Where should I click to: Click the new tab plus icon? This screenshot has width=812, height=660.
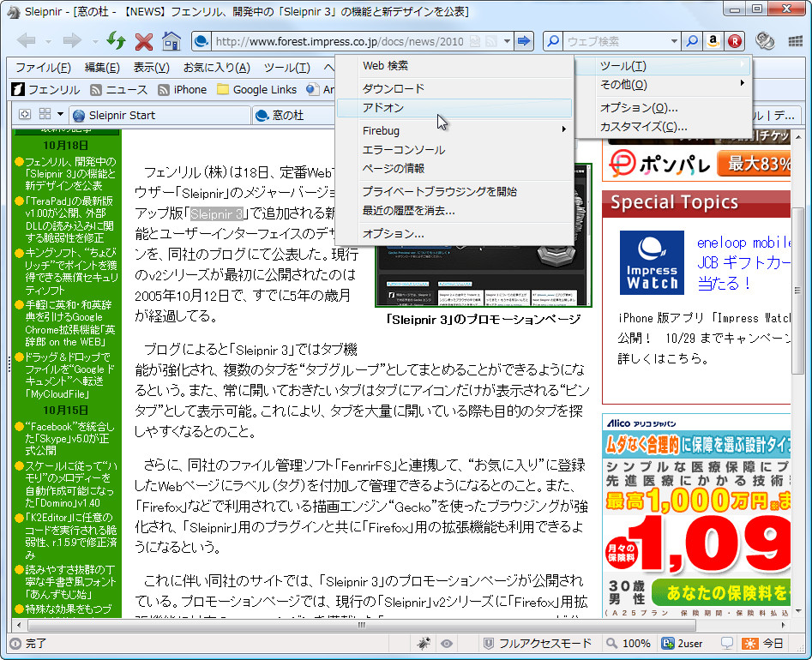tap(24, 114)
